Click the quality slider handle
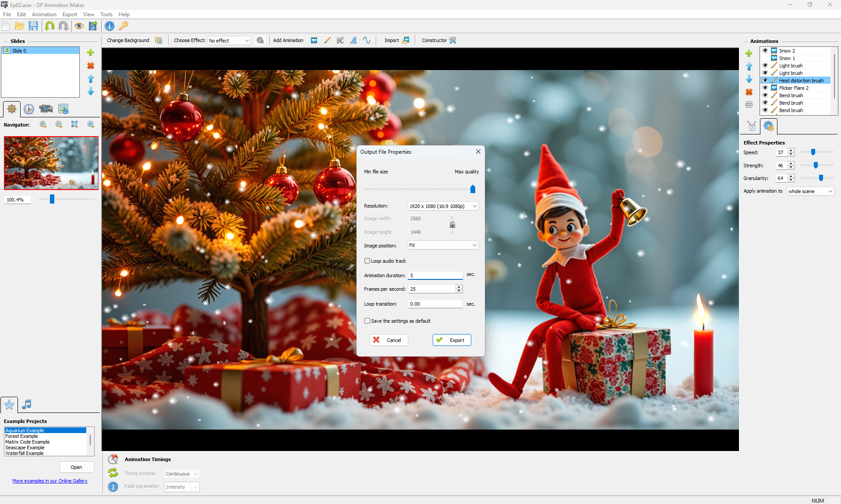The height and width of the screenshot is (504, 841). [x=473, y=189]
